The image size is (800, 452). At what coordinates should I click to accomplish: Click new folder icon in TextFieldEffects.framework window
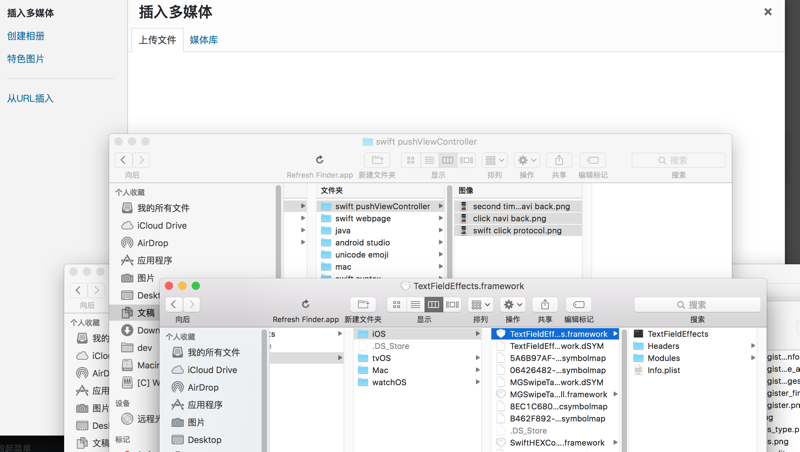(363, 305)
